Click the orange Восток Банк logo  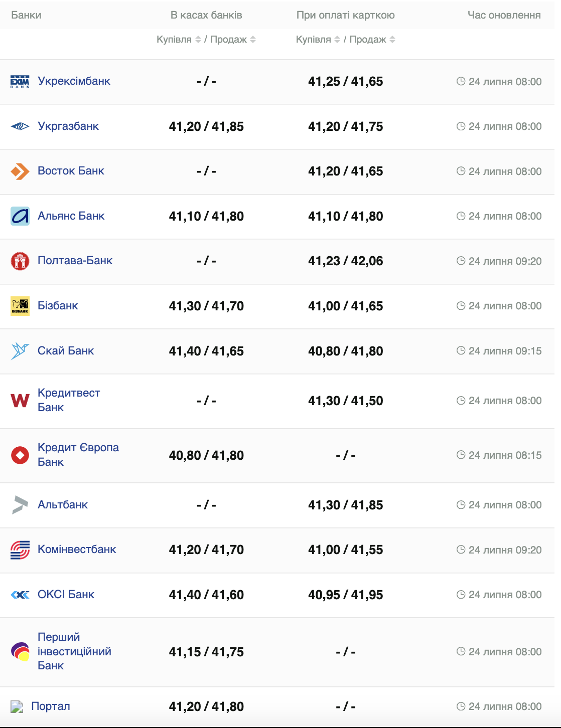click(x=20, y=171)
